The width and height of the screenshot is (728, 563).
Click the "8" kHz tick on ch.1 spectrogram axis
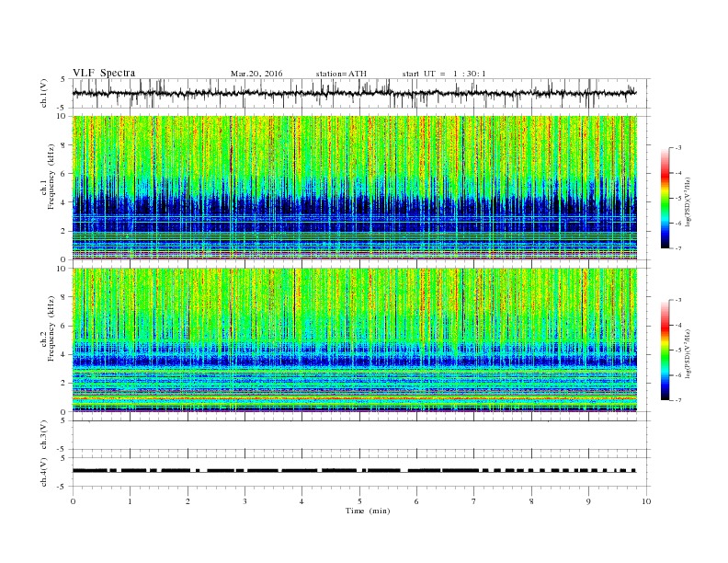[x=63, y=145]
